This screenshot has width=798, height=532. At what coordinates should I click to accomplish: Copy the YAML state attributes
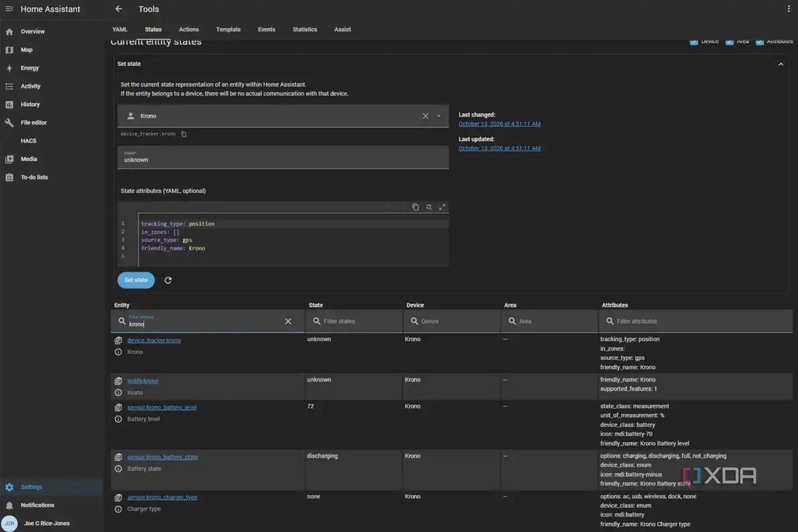click(416, 207)
